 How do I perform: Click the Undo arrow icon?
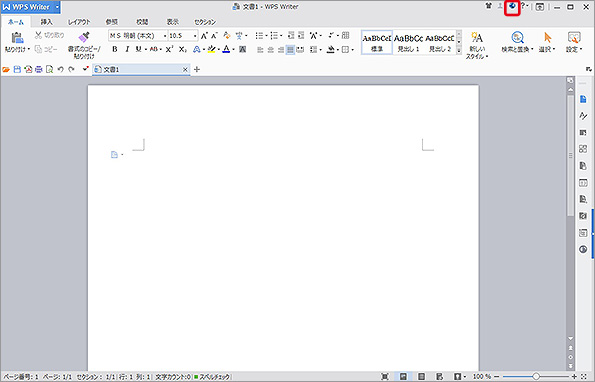(x=60, y=69)
